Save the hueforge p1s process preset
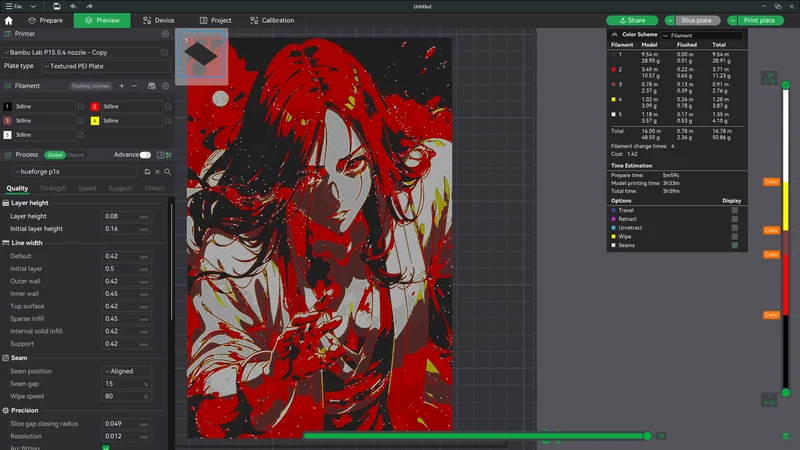The width and height of the screenshot is (800, 450). click(147, 172)
